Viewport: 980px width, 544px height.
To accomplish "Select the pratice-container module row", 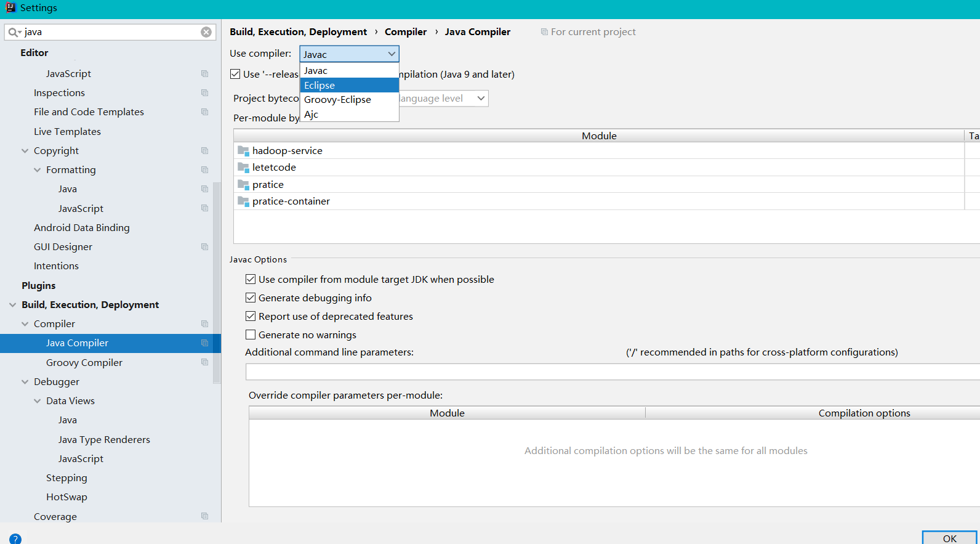I will tap(599, 201).
